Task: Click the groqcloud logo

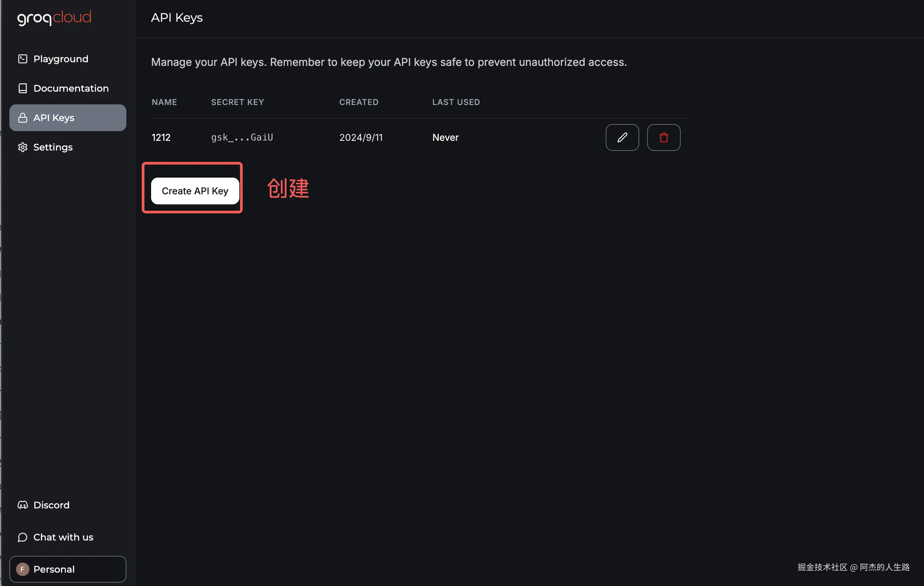Action: pyautogui.click(x=54, y=18)
